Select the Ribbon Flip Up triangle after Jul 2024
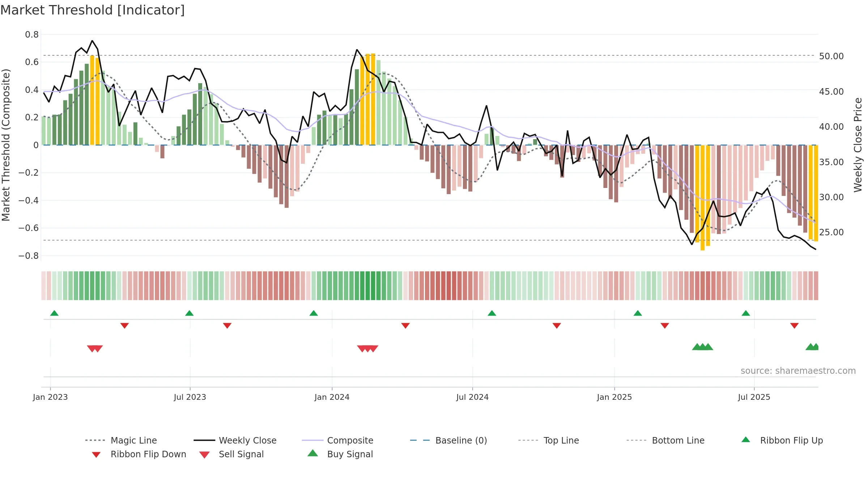 pos(492,313)
